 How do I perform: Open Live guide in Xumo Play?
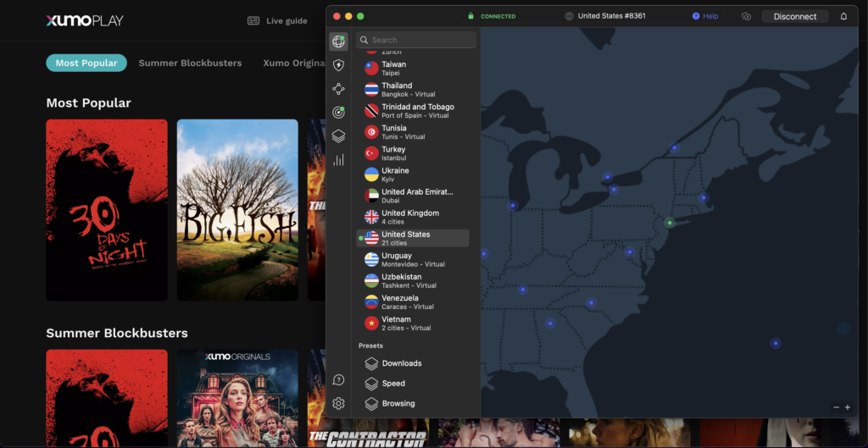pos(277,21)
